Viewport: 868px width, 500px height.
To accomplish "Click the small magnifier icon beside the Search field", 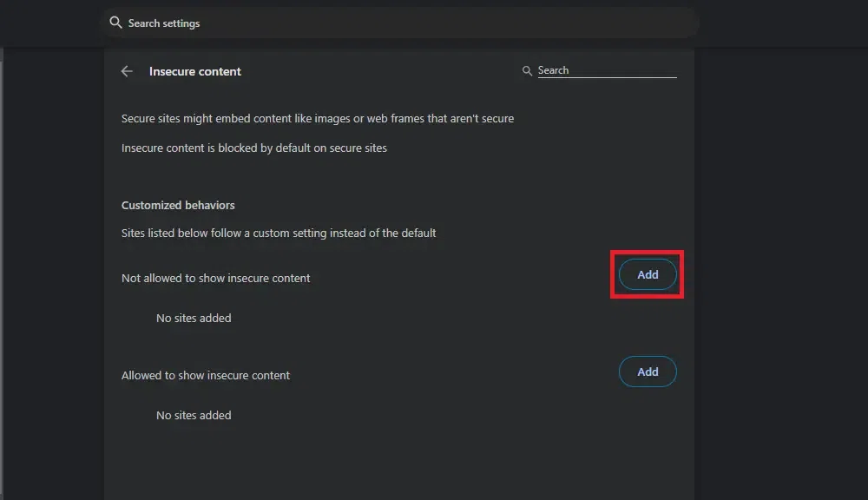I will (x=527, y=71).
